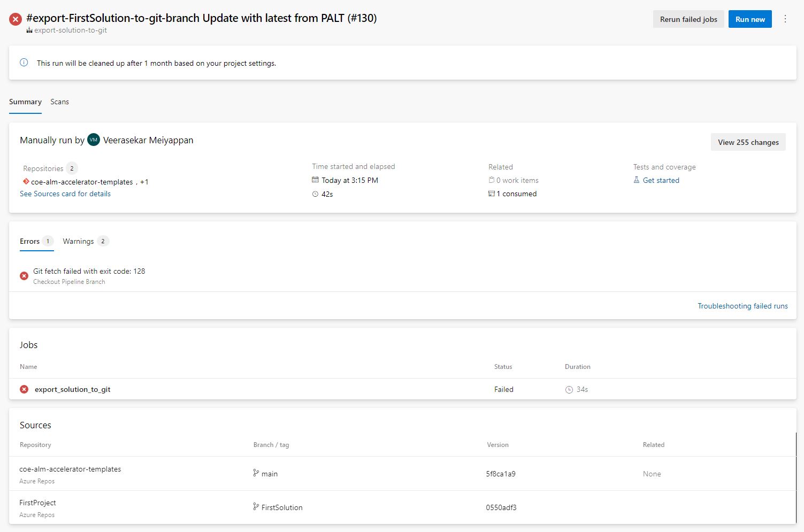Open See Sources card for details
The image size is (804, 532).
(65, 194)
